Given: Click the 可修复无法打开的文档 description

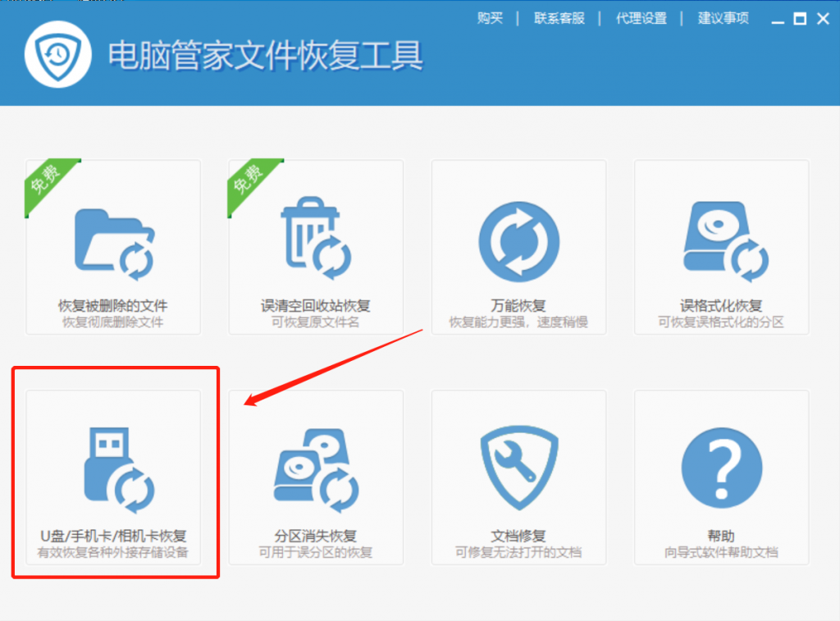Looking at the screenshot, I should point(518,552).
